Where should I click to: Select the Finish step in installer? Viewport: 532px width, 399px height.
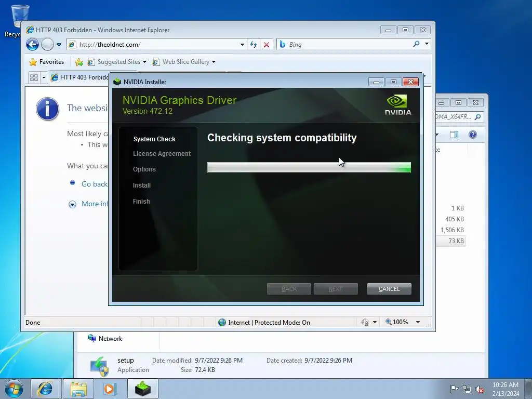[141, 202]
